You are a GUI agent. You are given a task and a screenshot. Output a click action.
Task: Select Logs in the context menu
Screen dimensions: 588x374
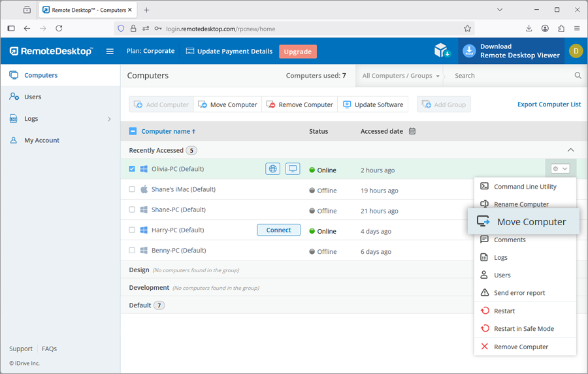(525, 257)
